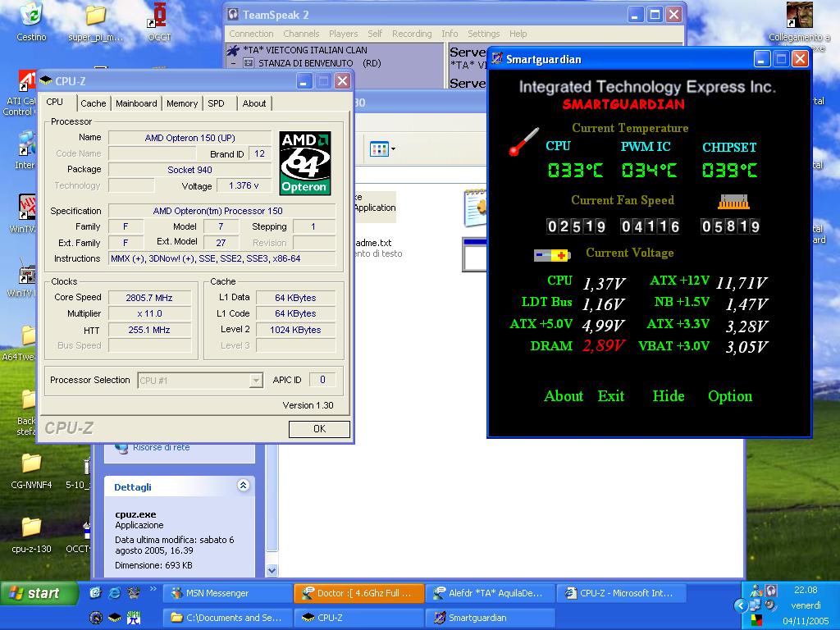This screenshot has height=630, width=840.
Task: Click the Explorer sidebar scroll down arrow
Action: pos(272,571)
